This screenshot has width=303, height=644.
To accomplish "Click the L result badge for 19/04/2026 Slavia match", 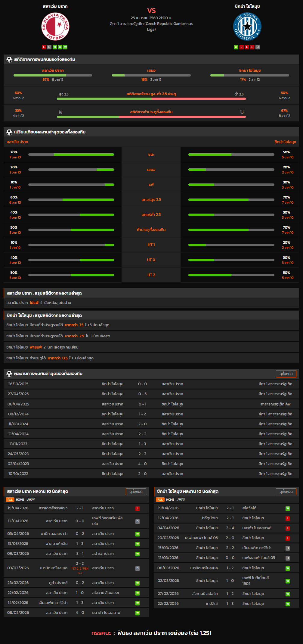I will (x=138, y=508).
